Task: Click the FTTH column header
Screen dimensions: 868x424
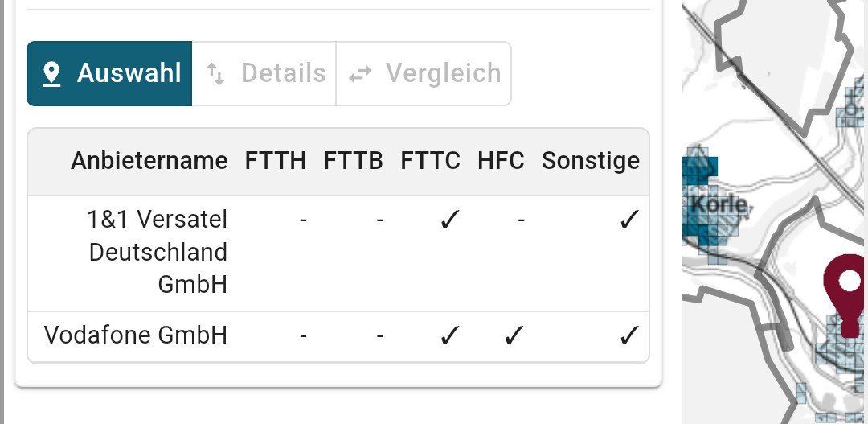Action: (x=275, y=161)
